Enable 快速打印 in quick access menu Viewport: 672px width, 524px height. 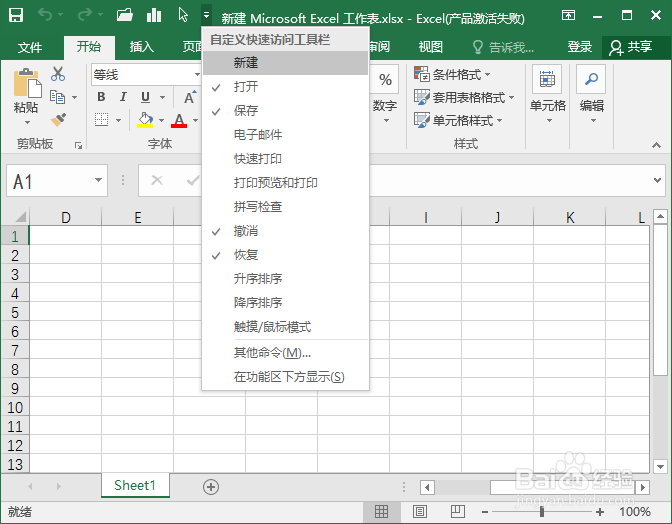(x=285, y=159)
